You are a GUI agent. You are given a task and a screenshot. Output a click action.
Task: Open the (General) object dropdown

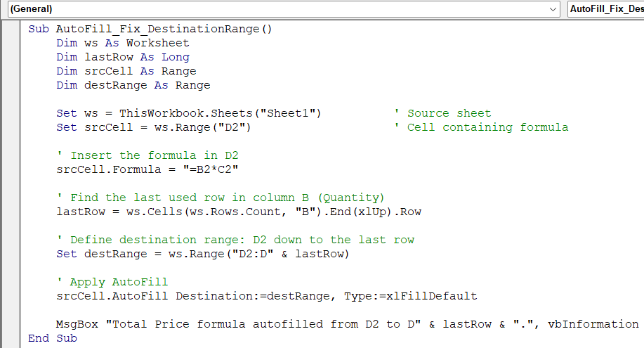(x=281, y=9)
